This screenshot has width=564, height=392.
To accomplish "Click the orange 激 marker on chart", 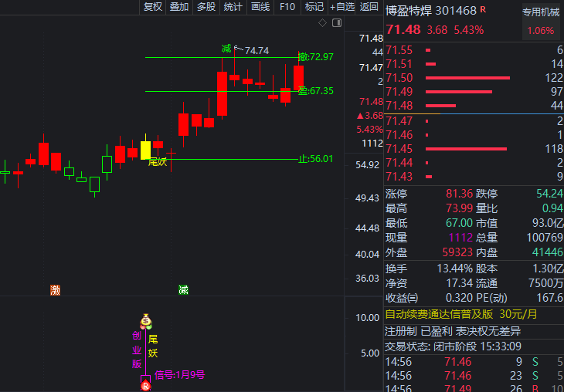I will tap(55, 290).
